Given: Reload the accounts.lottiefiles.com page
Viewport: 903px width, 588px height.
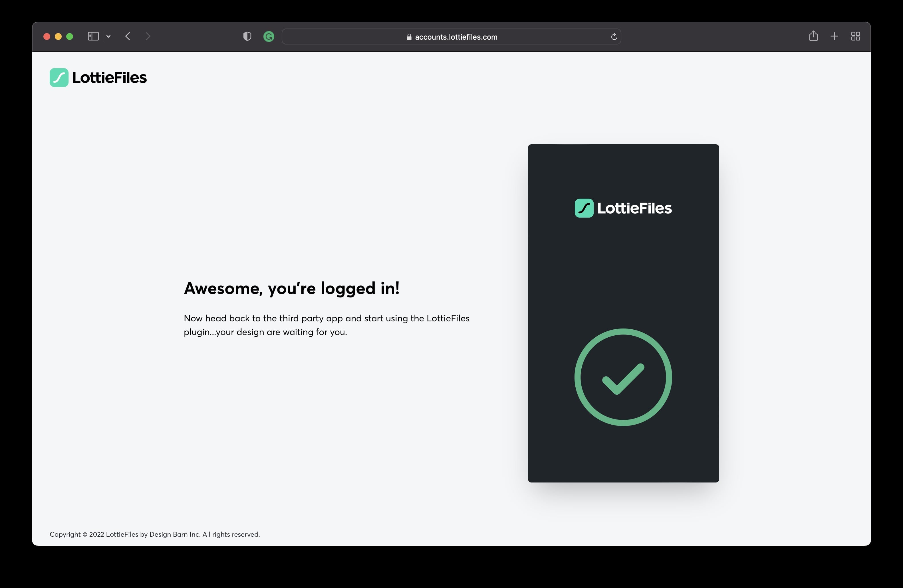Looking at the screenshot, I should (x=614, y=37).
